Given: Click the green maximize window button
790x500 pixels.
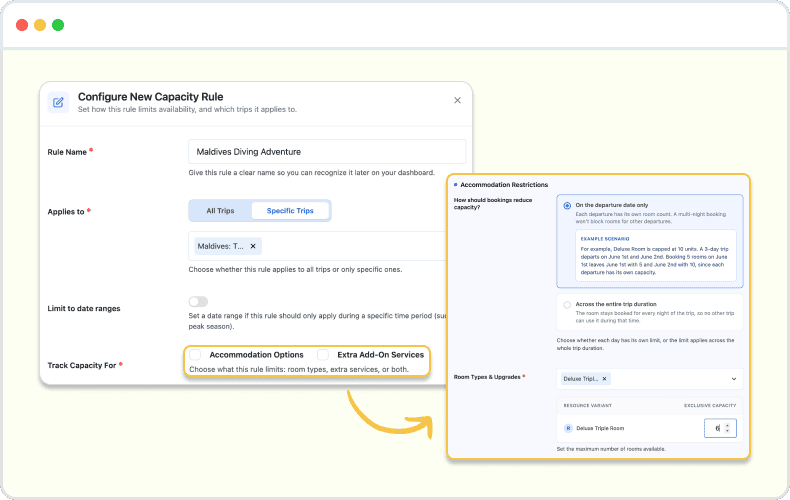Looking at the screenshot, I should point(58,25).
